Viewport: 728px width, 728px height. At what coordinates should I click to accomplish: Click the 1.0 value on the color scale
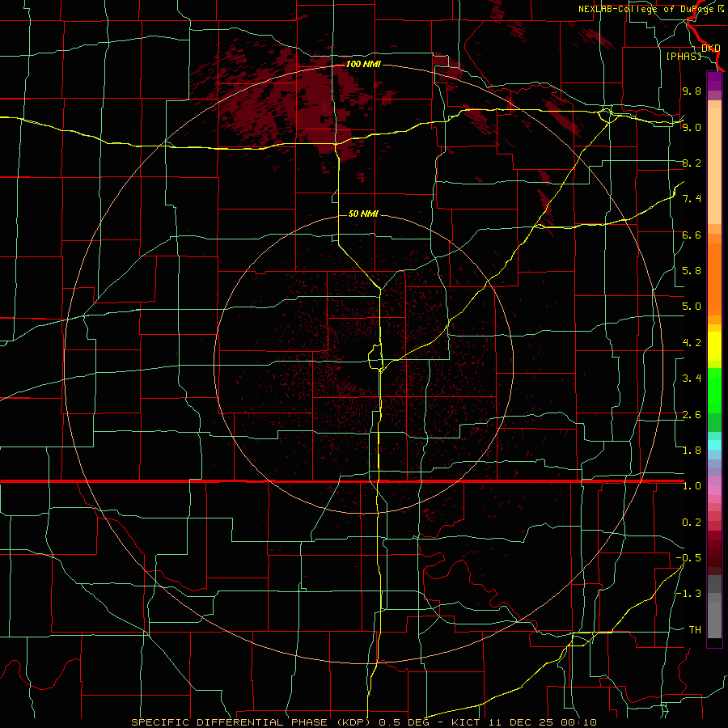click(692, 486)
